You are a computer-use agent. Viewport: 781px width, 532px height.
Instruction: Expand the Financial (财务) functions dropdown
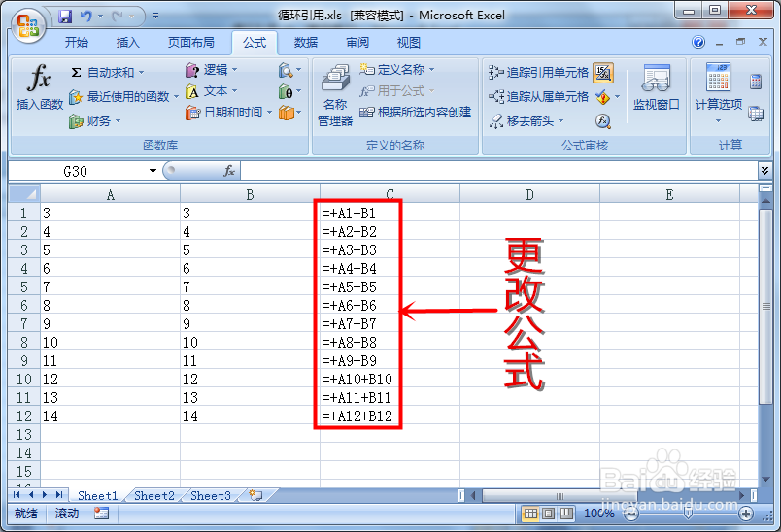pos(119,120)
